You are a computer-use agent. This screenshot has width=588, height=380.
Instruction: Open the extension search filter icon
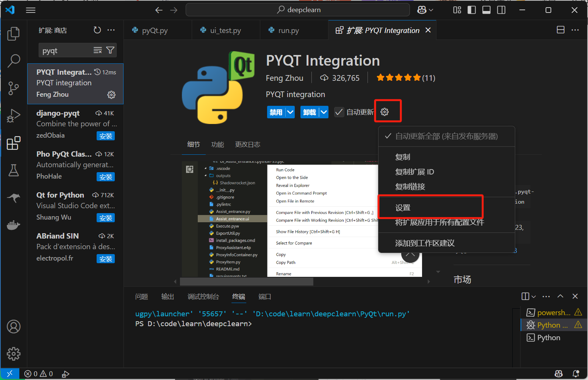pyautogui.click(x=110, y=50)
